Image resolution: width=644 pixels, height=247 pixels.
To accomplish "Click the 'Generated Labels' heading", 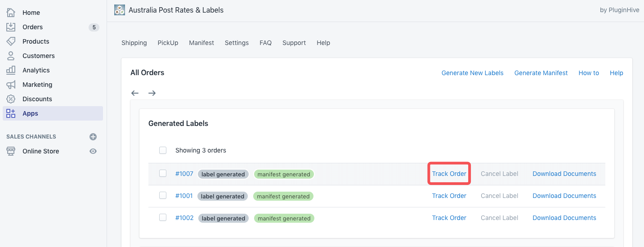I will 178,123.
